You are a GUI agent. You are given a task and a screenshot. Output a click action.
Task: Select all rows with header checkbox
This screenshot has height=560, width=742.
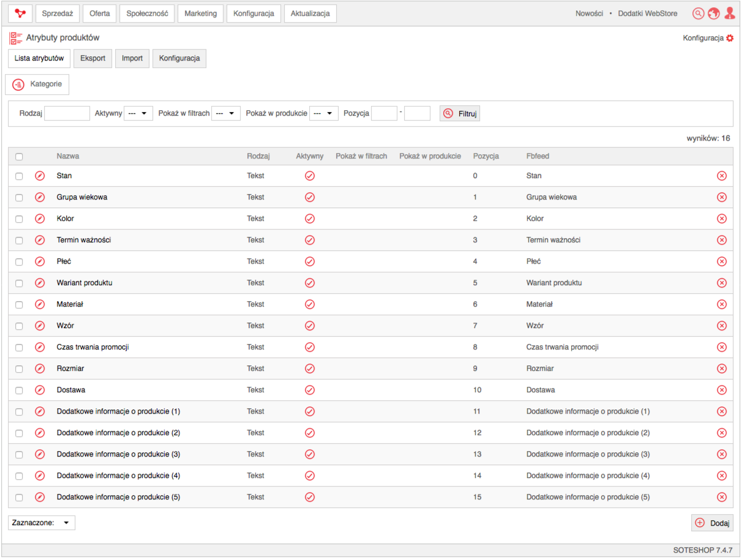pos(19,157)
